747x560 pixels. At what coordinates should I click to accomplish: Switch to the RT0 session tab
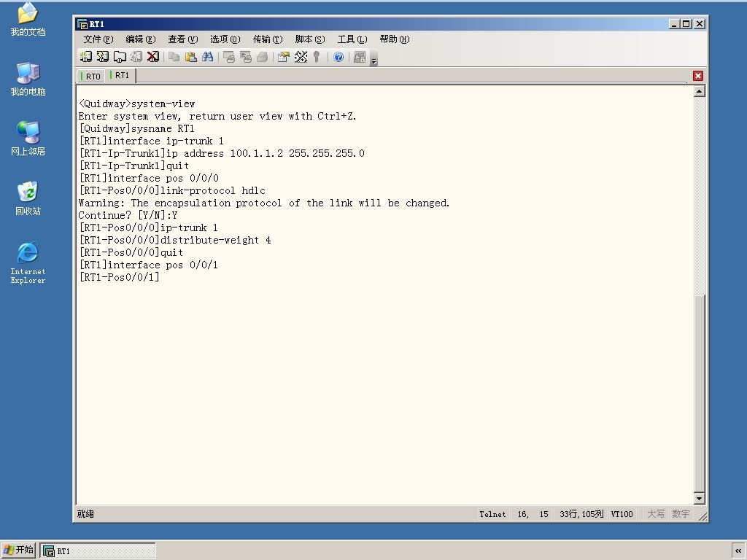click(x=91, y=76)
